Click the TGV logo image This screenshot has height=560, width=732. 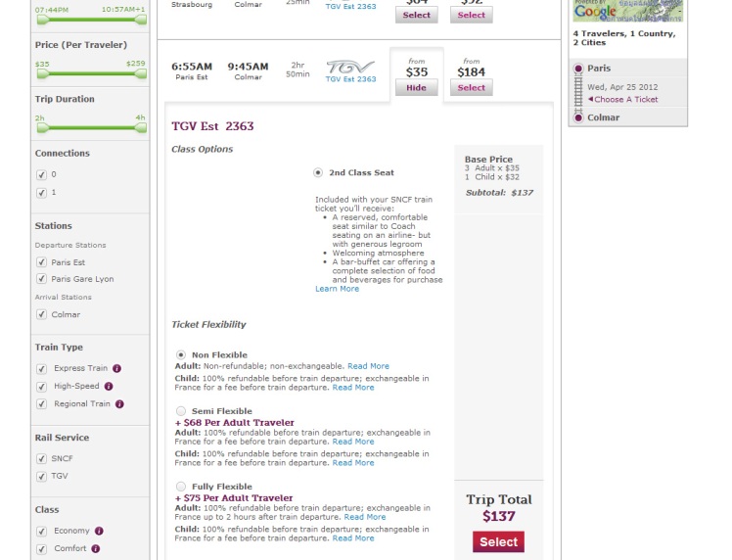click(350, 67)
